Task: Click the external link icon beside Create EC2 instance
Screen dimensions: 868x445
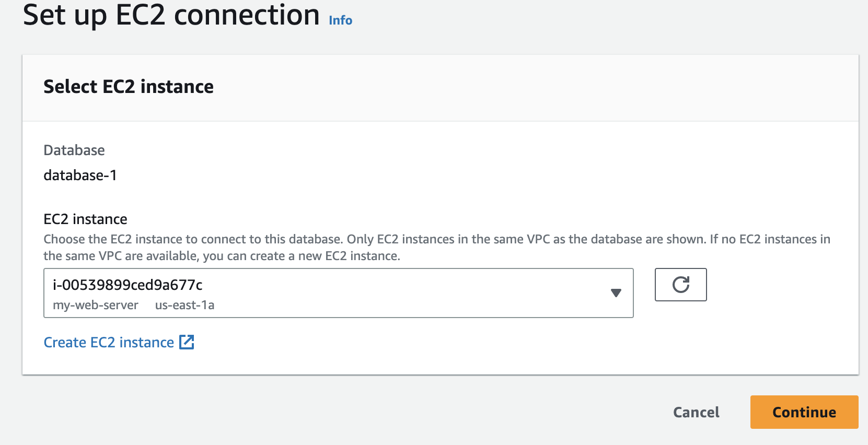Action: point(187,342)
